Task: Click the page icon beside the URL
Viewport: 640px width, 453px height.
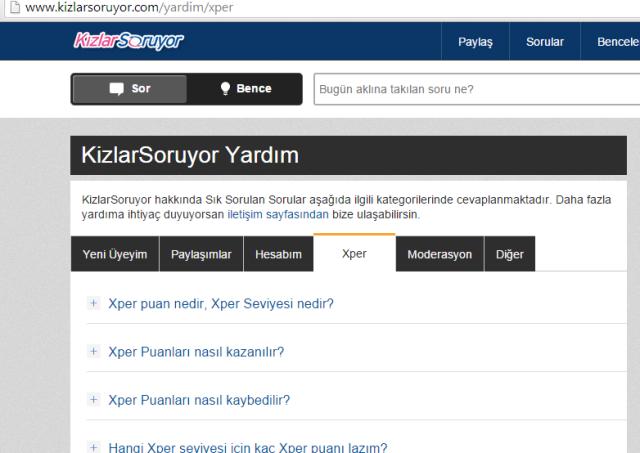Action: pyautogui.click(x=8, y=8)
